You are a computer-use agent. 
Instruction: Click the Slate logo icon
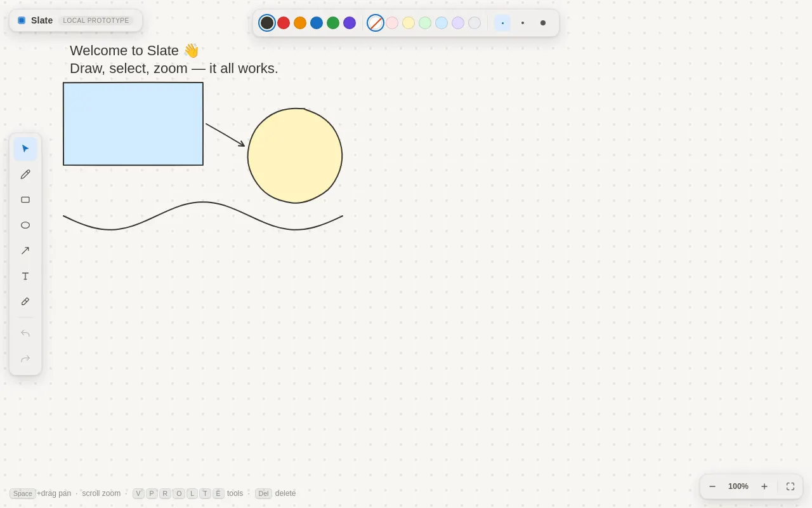point(22,20)
